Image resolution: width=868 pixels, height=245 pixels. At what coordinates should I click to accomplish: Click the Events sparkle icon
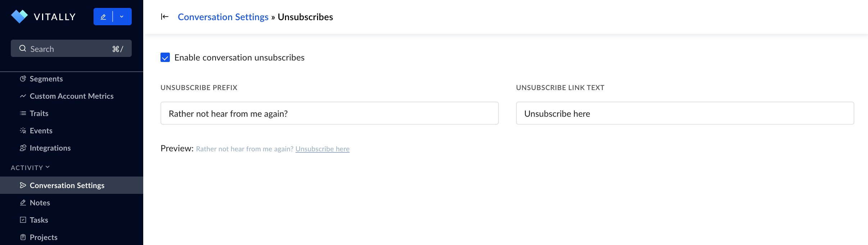tap(23, 130)
